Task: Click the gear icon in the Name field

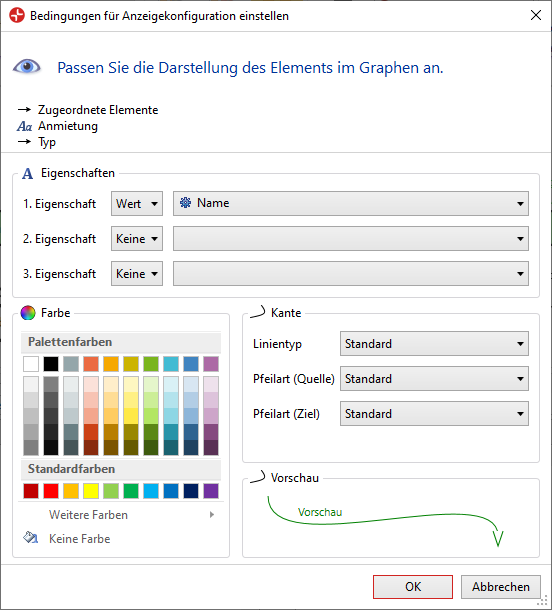Action: click(x=186, y=203)
